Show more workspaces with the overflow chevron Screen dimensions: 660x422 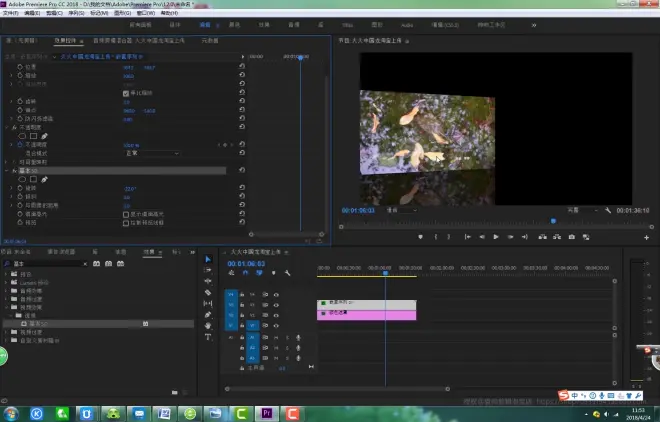pyautogui.click(x=534, y=25)
